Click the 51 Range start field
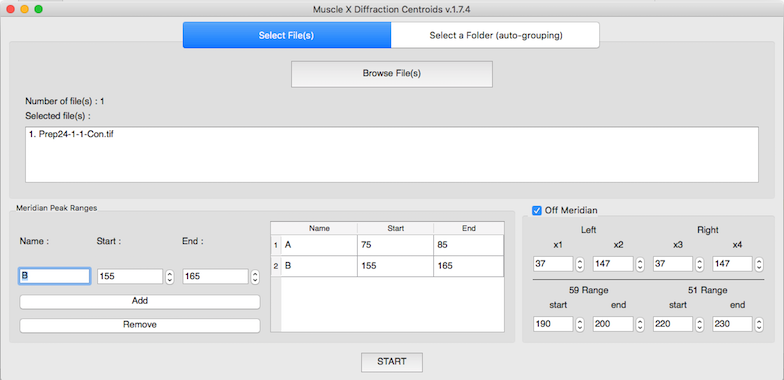 (672, 324)
